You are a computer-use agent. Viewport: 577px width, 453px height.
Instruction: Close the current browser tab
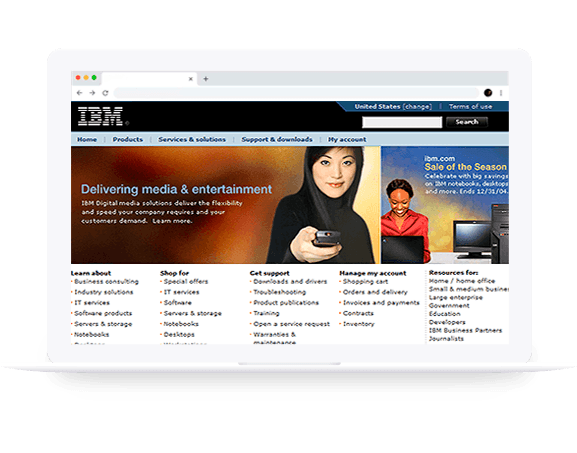coord(191,79)
